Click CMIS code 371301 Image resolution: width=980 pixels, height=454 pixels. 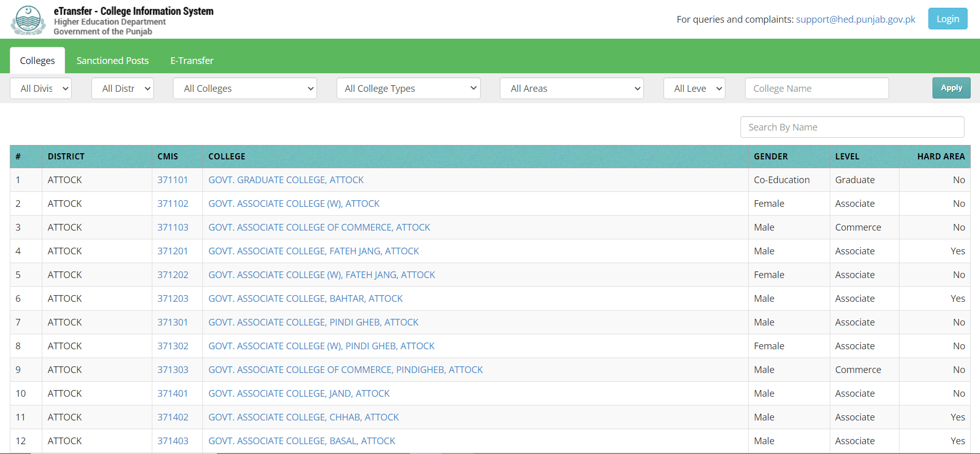coord(172,322)
